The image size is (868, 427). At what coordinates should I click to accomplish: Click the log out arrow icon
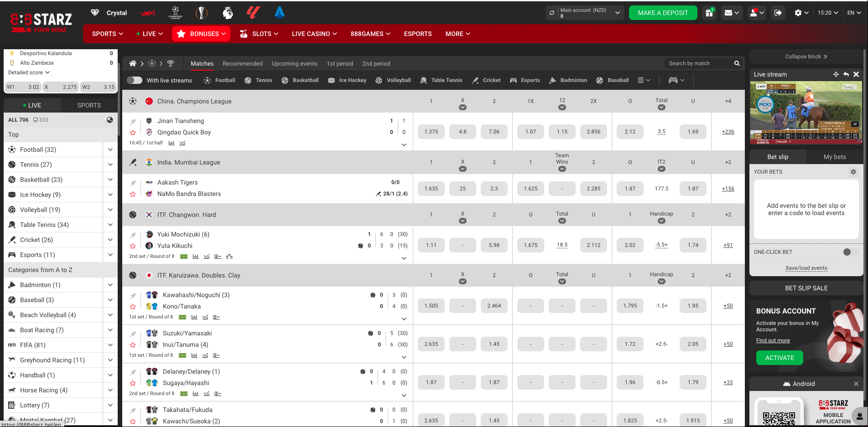pos(778,13)
